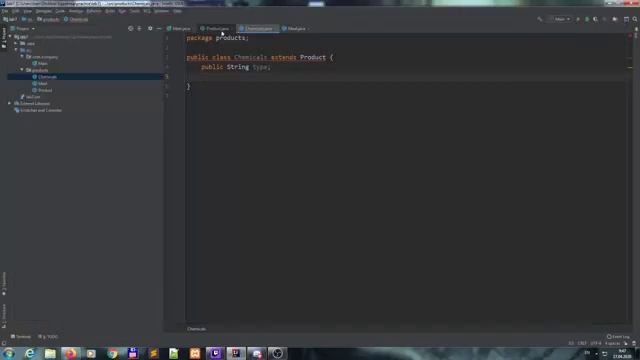Image resolution: width=640 pixels, height=360 pixels.
Task: Click the tool windows toggle icon bottom-left corner
Action: click(x=4, y=343)
